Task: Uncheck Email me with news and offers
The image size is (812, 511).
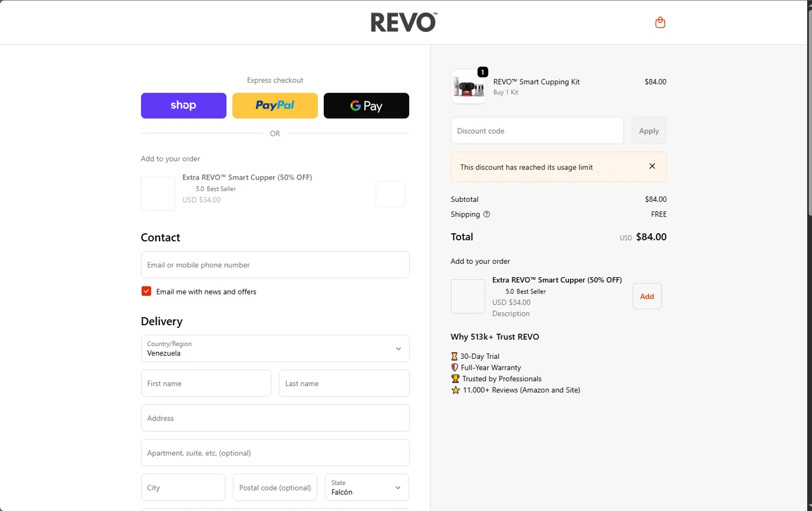Action: (x=146, y=291)
